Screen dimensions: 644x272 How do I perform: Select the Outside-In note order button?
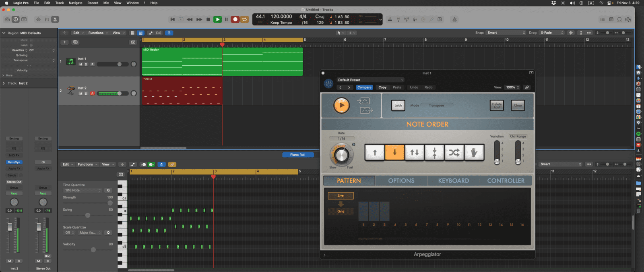point(434,152)
